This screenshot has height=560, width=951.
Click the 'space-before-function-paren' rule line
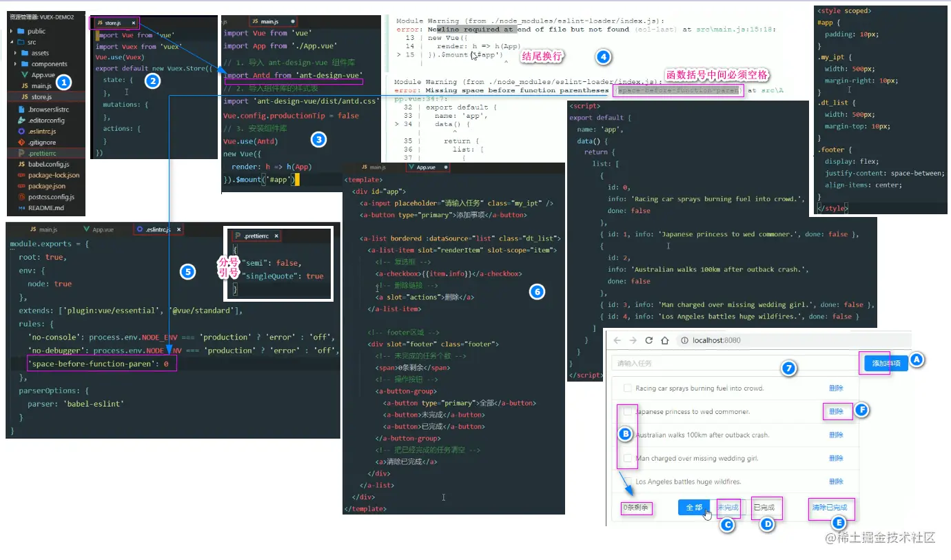coord(99,364)
